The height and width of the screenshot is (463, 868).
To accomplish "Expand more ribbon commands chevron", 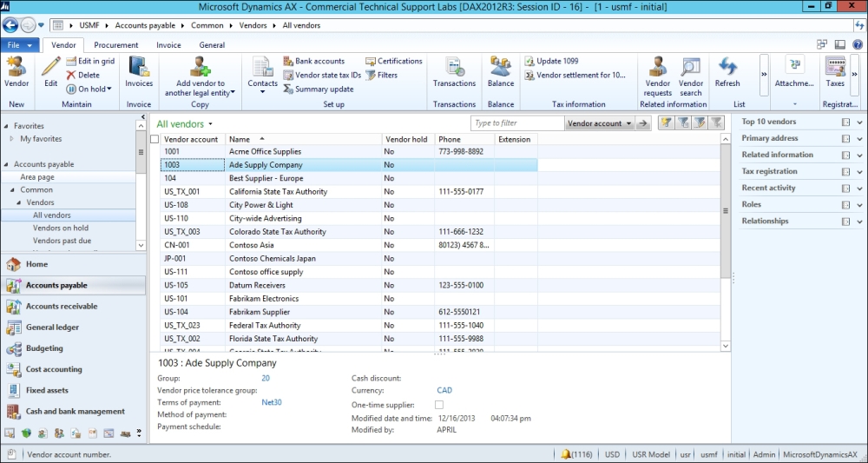I will [x=764, y=74].
